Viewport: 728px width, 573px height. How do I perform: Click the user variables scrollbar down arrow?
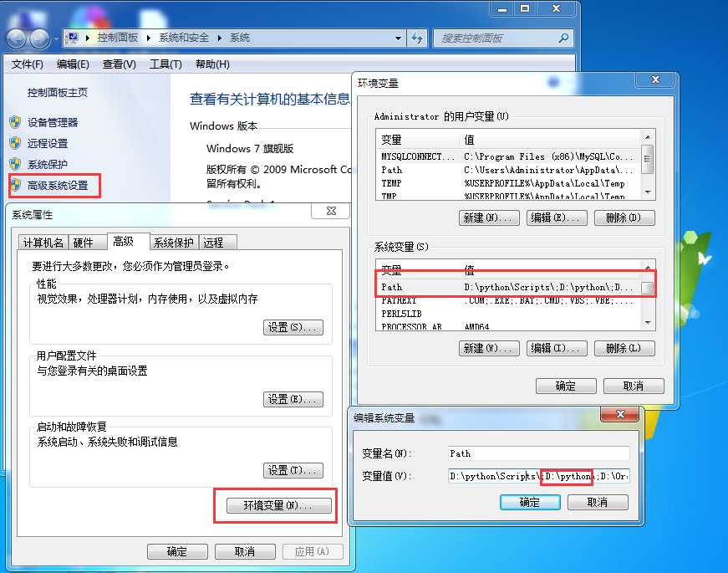click(x=648, y=192)
